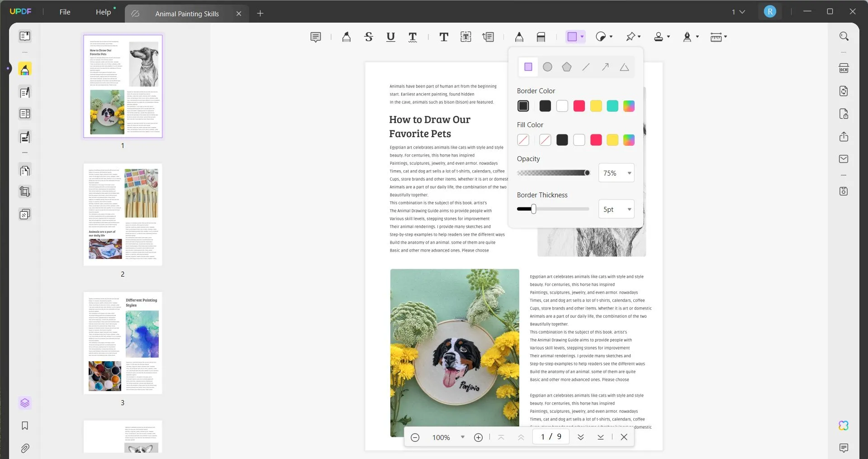The width and height of the screenshot is (868, 459).
Task: Open the sticker tool
Action: pos(601,37)
